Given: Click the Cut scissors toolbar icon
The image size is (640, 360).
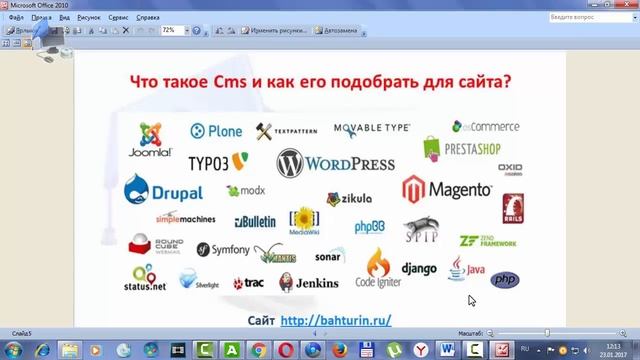Looking at the screenshot, I should pyautogui.click(x=91, y=31).
